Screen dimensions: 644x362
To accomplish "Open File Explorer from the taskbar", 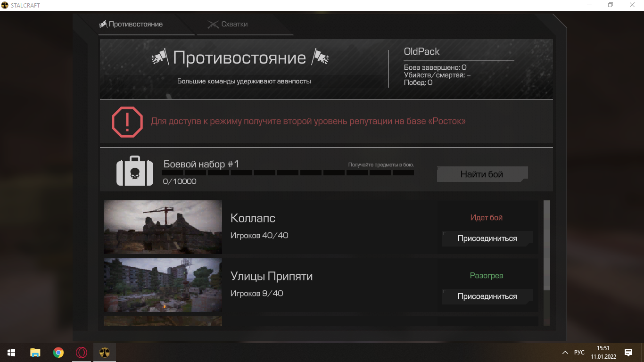I will [x=35, y=353].
